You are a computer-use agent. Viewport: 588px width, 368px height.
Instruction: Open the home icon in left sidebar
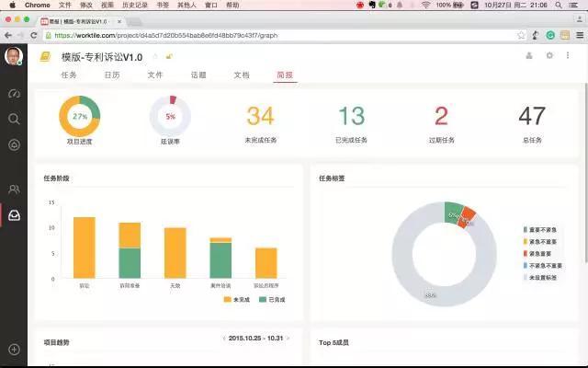[14, 144]
